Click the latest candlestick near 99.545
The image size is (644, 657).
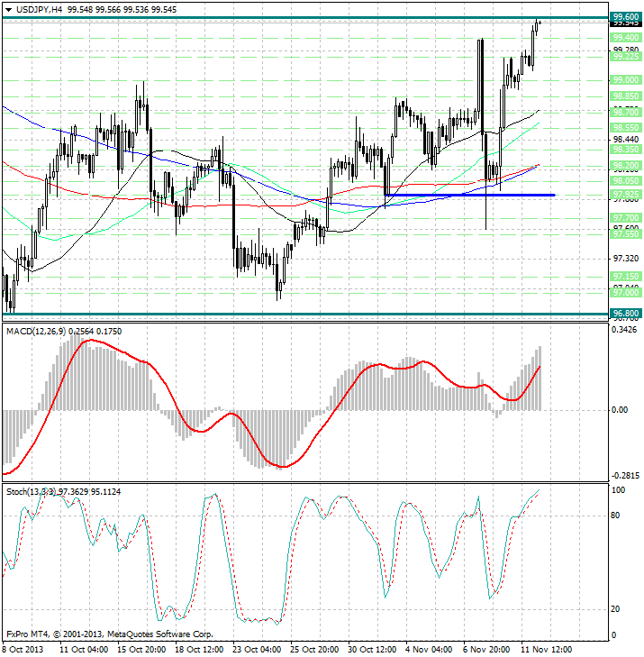[x=540, y=23]
